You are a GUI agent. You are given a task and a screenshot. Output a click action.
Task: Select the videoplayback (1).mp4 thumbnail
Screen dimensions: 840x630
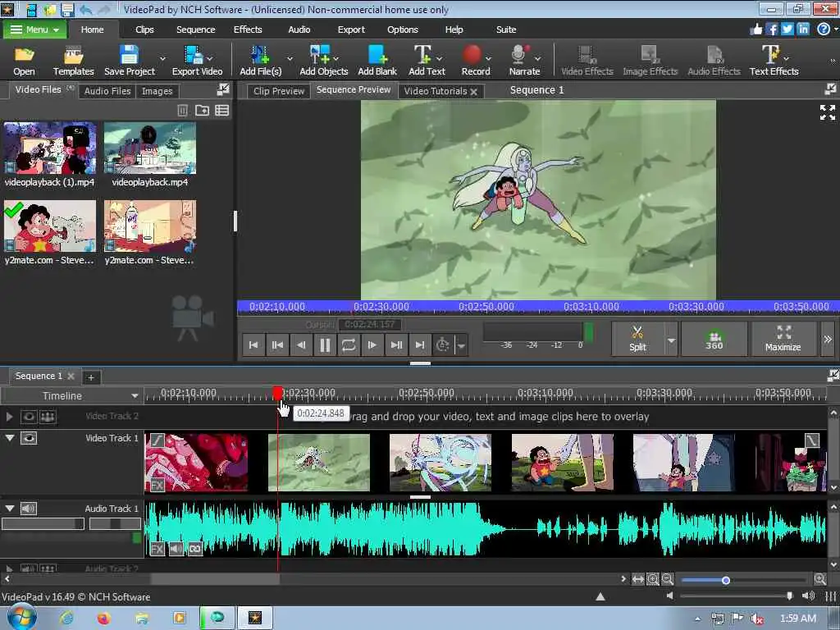coord(50,148)
